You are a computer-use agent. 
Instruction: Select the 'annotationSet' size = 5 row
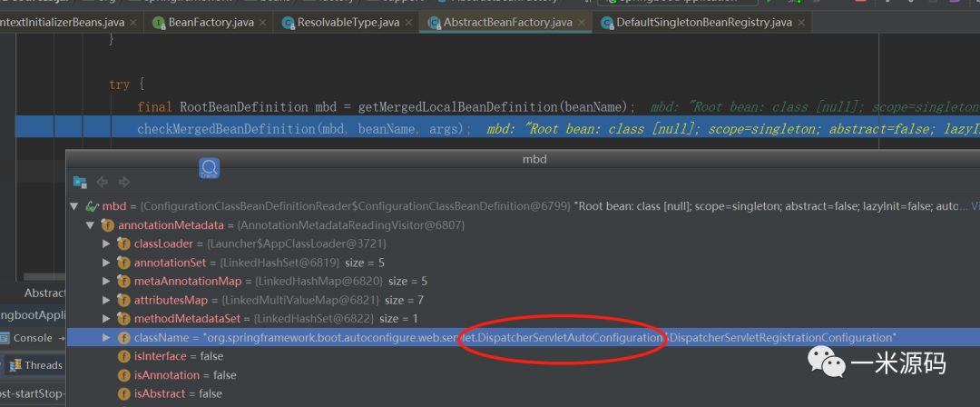(x=524, y=263)
